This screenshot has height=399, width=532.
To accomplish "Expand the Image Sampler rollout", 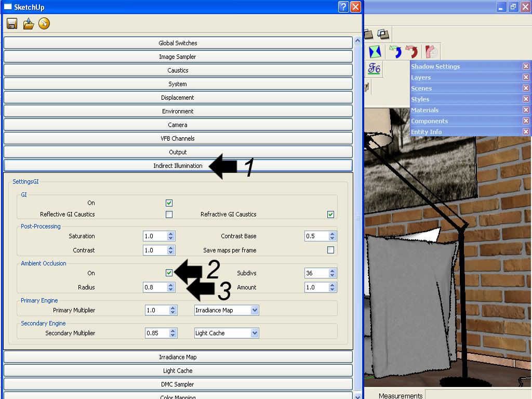I will [x=178, y=57].
